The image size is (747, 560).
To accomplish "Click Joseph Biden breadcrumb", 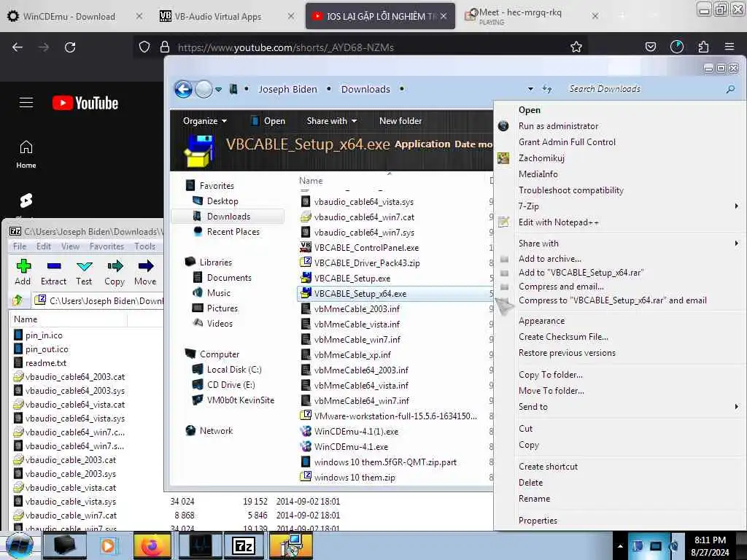I will [287, 89].
